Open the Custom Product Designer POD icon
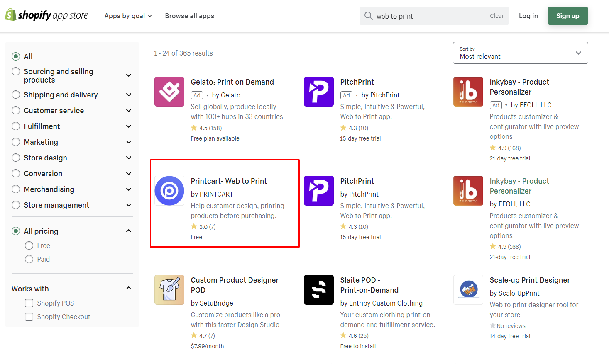 169,290
